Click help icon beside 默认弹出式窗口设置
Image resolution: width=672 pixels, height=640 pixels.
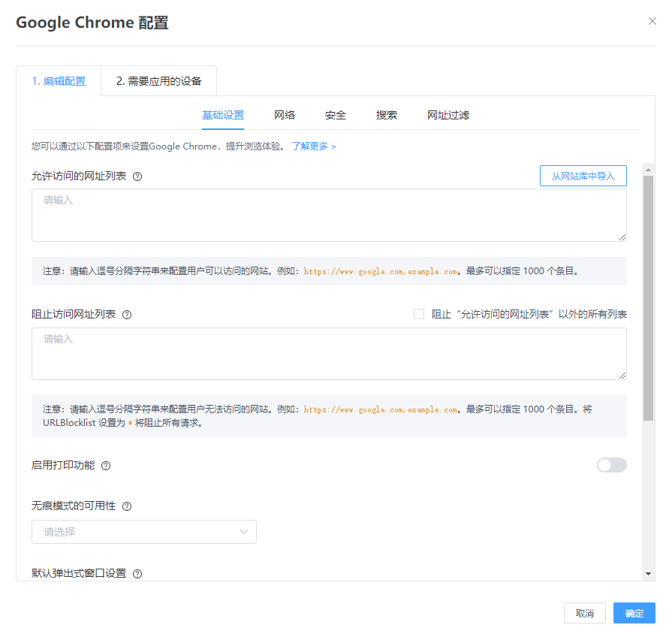137,574
